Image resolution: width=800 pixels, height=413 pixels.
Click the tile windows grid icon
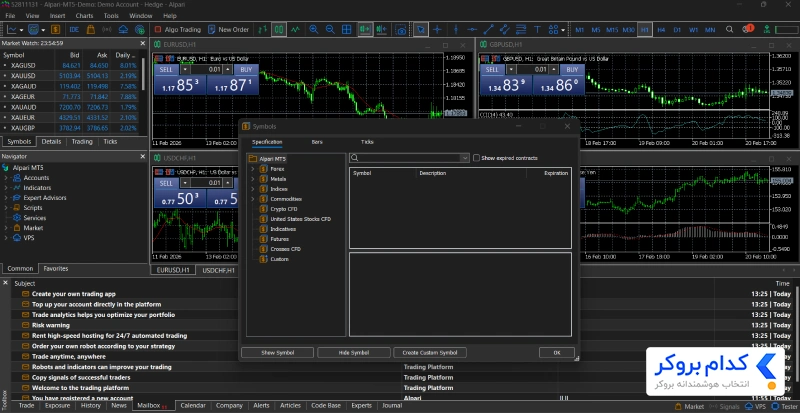[346, 30]
